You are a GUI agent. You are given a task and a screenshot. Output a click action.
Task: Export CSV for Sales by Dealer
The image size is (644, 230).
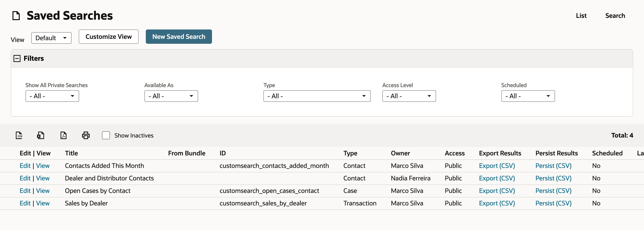tap(497, 203)
